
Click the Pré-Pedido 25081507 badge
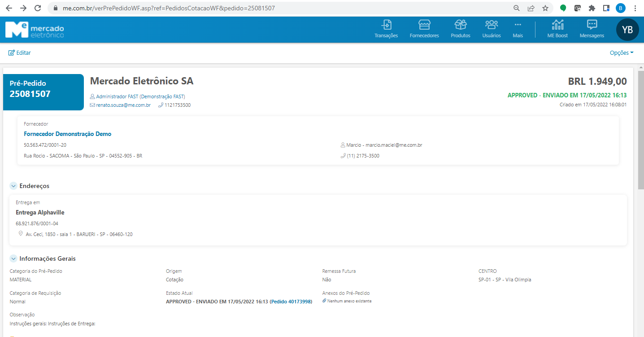[x=44, y=92]
